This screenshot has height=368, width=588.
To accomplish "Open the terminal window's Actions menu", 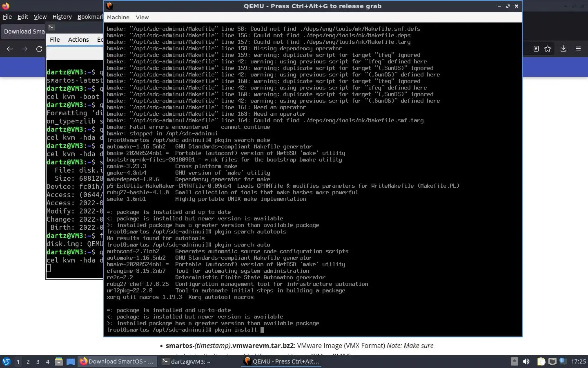I will coord(78,40).
